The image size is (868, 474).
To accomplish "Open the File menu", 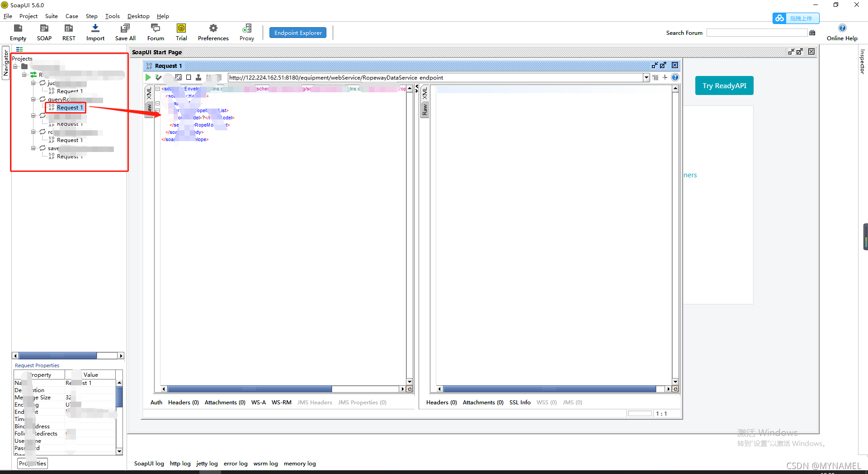I will pos(8,16).
